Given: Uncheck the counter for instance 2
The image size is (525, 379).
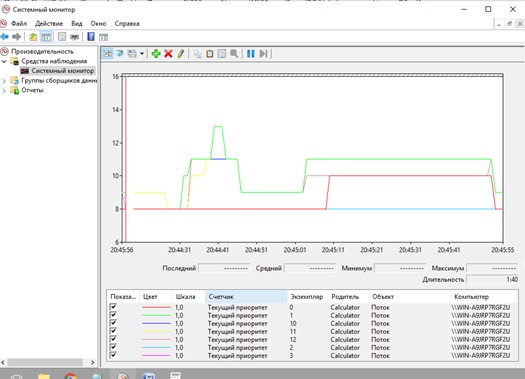Looking at the screenshot, I should [x=113, y=347].
